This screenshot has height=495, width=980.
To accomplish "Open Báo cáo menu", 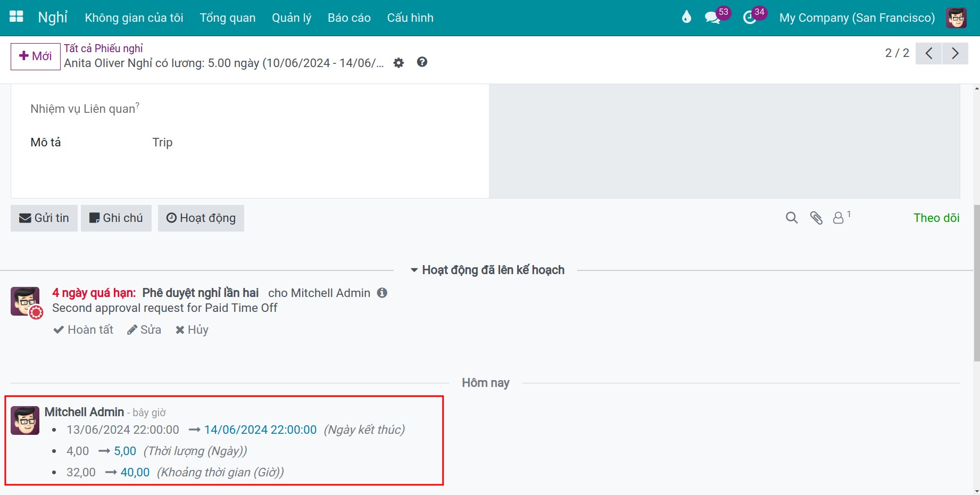I will [x=349, y=18].
